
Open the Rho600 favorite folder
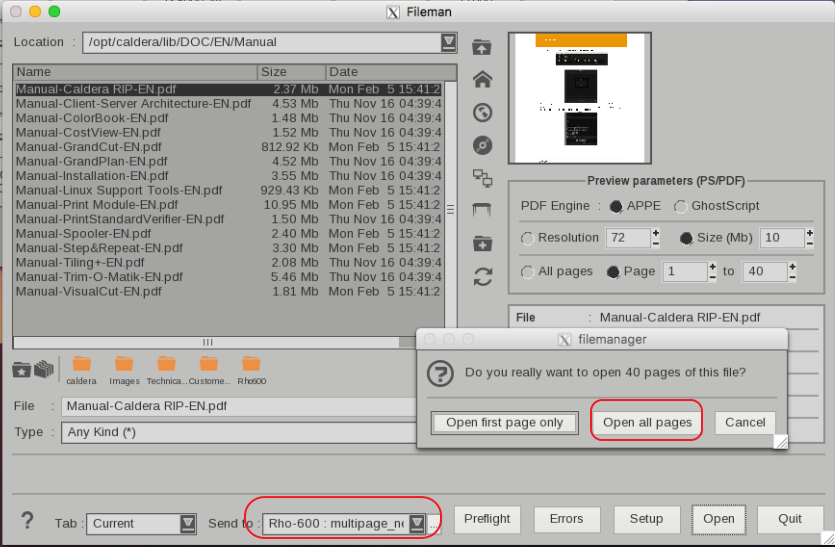[251, 371]
